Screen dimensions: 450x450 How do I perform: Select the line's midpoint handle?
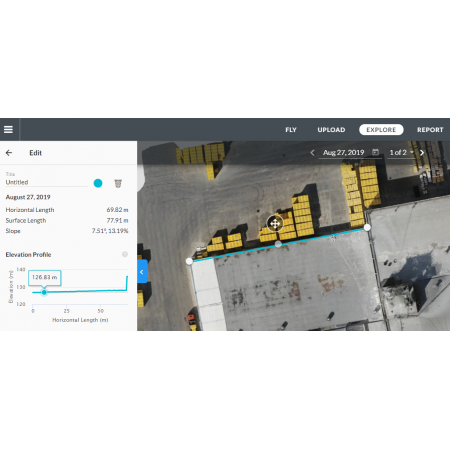point(278,244)
